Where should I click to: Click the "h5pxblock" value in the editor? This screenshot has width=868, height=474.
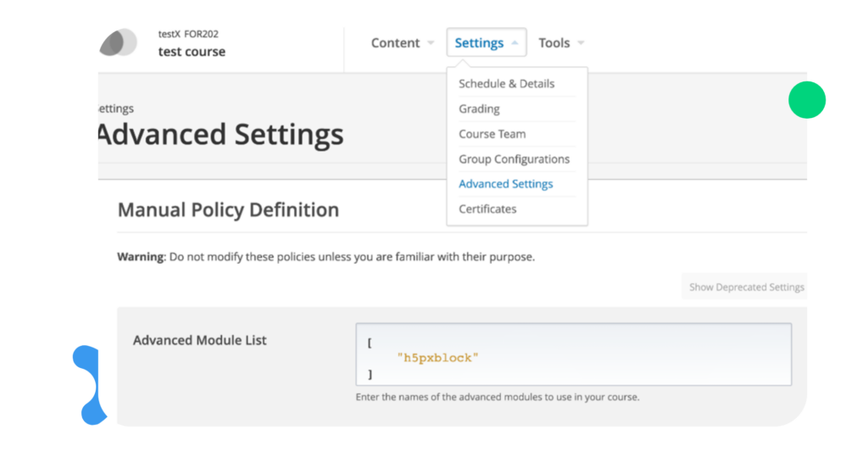[437, 358]
